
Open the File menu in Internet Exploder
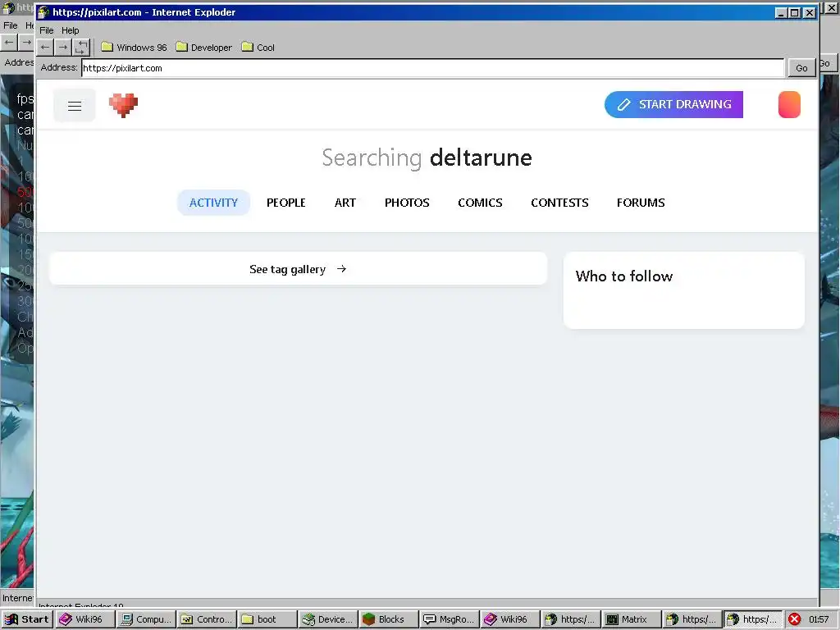click(x=47, y=30)
